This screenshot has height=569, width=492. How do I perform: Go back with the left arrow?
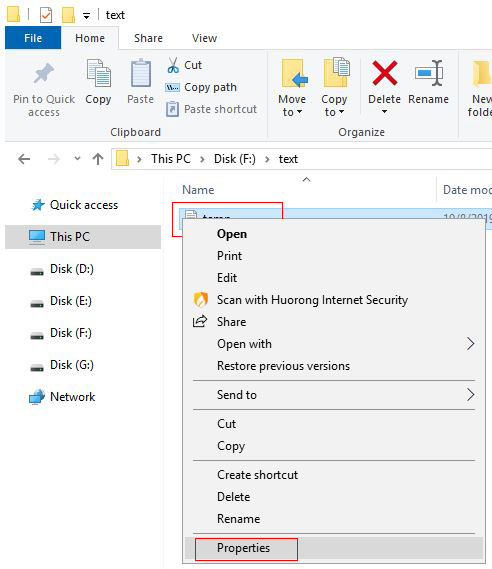point(24,159)
